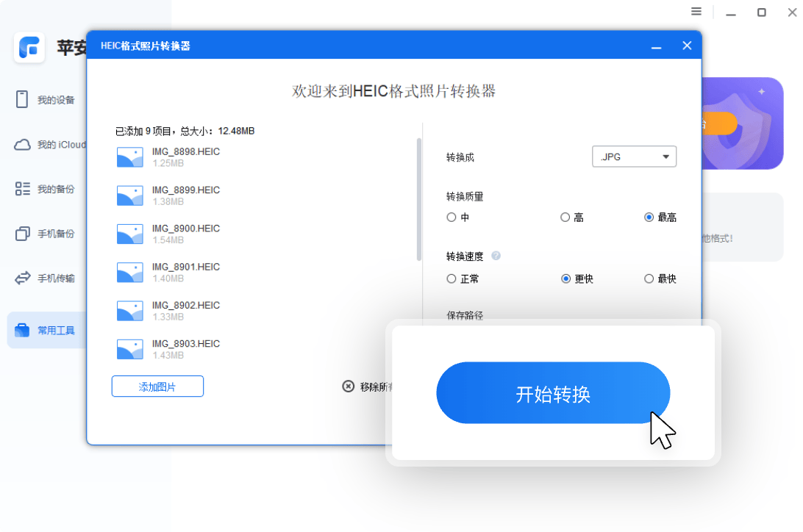Select normal conversion speed
803x532 pixels.
pyautogui.click(x=452, y=278)
